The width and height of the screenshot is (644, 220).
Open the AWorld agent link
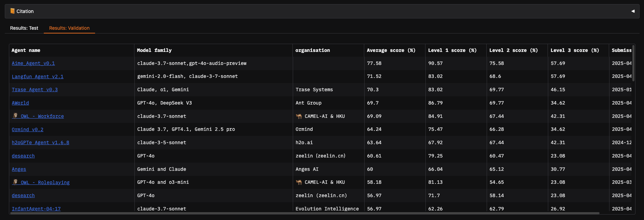point(20,103)
